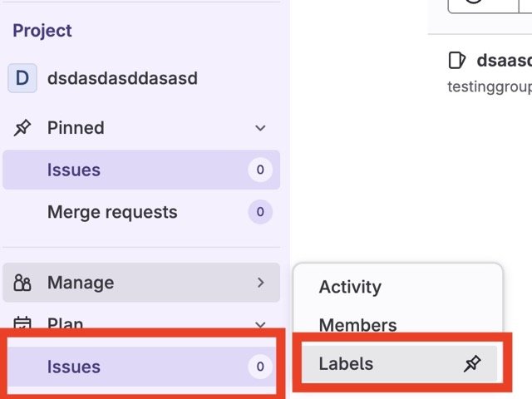Click the "D" project avatar
Image resolution: width=532 pixels, height=399 pixels.
coord(22,79)
